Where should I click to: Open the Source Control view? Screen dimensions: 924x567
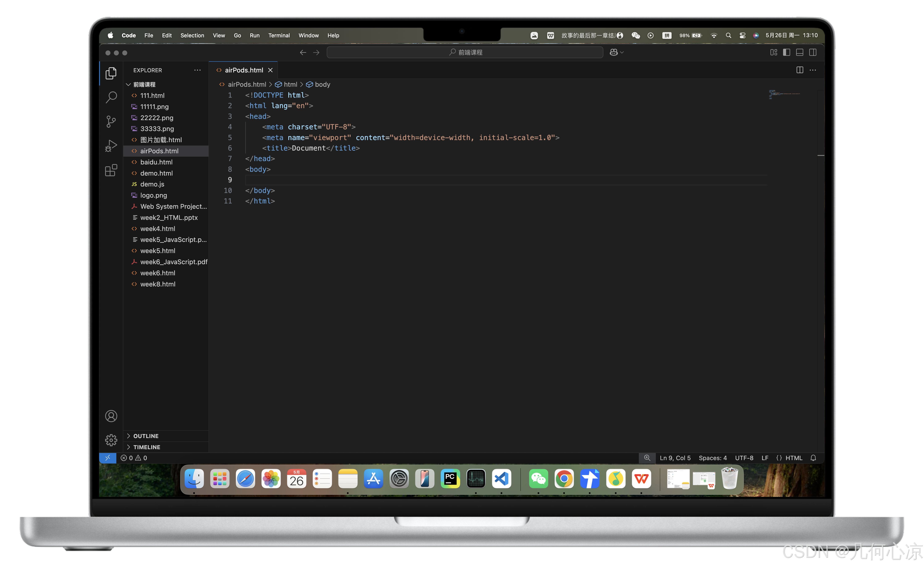click(x=111, y=122)
